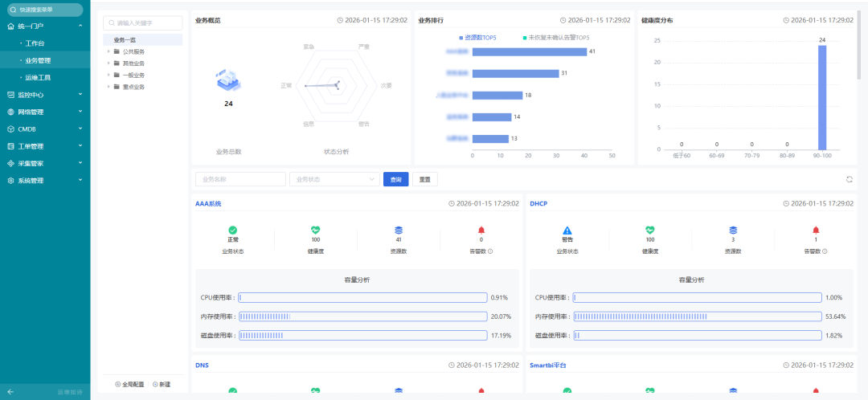Open 运维工具 in the sidebar
The height and width of the screenshot is (400, 868).
coord(38,77)
